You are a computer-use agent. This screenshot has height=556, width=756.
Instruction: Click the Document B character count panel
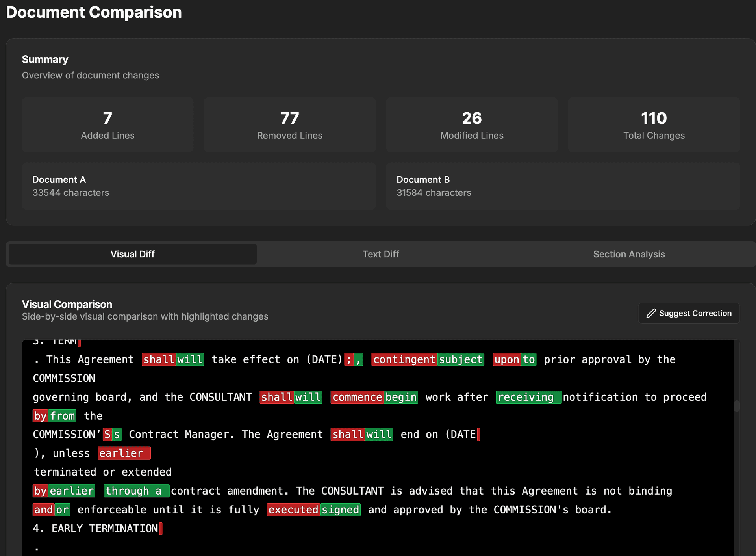click(563, 186)
